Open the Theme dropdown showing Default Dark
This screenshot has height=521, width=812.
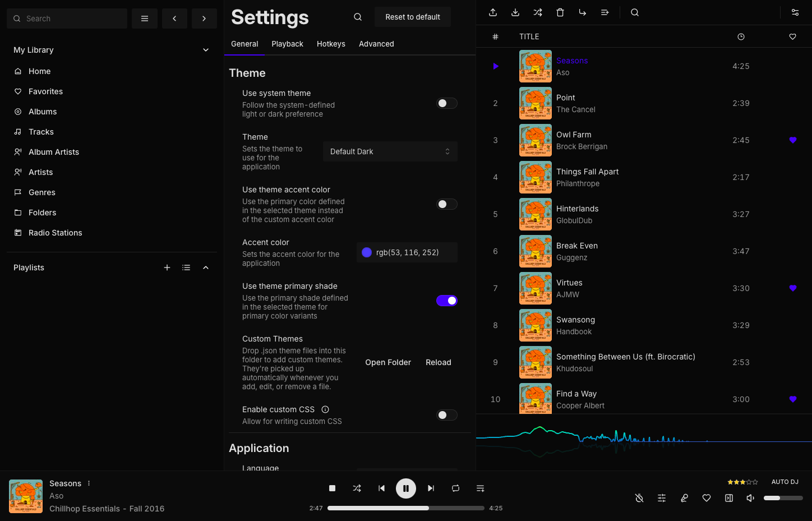point(390,151)
